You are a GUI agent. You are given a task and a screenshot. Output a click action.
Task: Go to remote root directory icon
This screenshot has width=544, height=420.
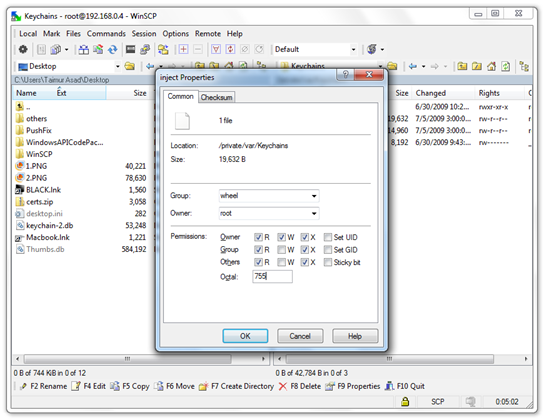tap(477, 66)
